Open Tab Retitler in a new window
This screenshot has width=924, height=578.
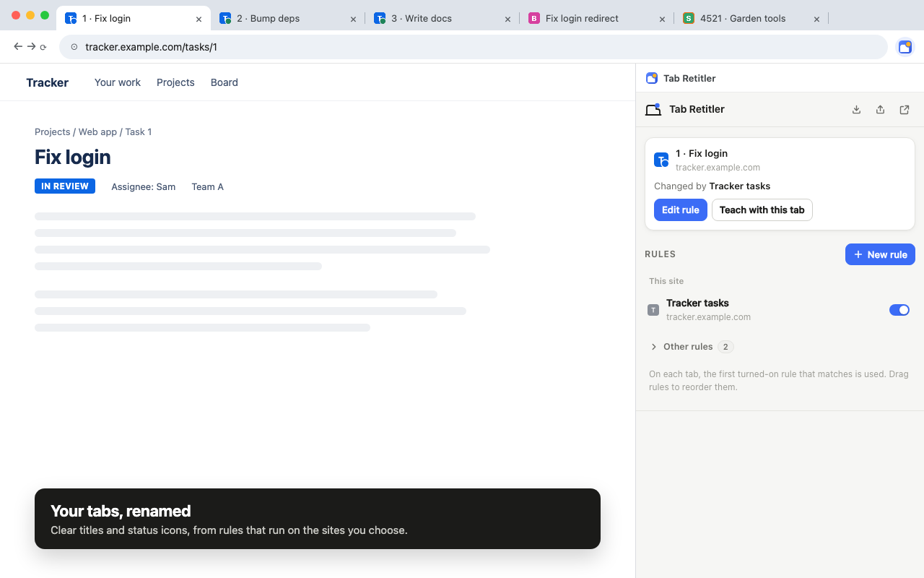(x=905, y=110)
